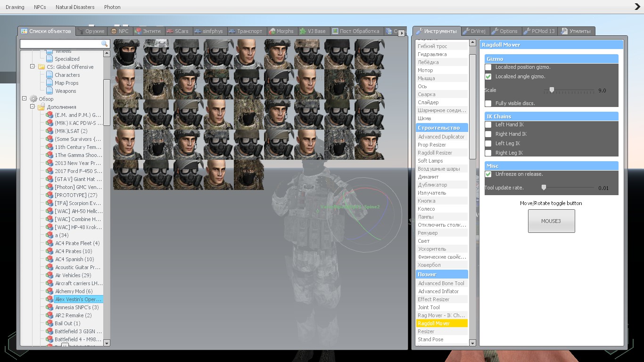Screen dimensions: 644x362
Task: Toggle the Right Leg IK checkbox
Action: (x=488, y=153)
